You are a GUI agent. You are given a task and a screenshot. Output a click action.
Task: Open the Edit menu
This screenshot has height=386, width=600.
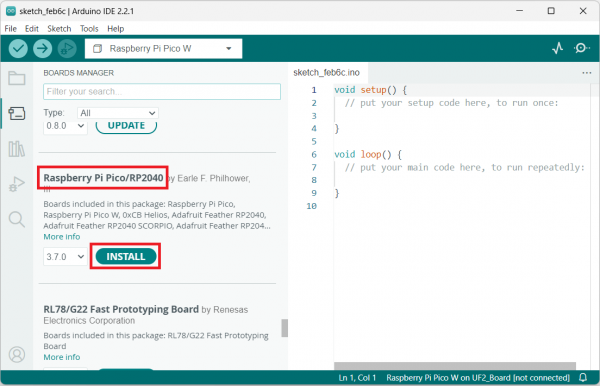[x=32, y=29]
